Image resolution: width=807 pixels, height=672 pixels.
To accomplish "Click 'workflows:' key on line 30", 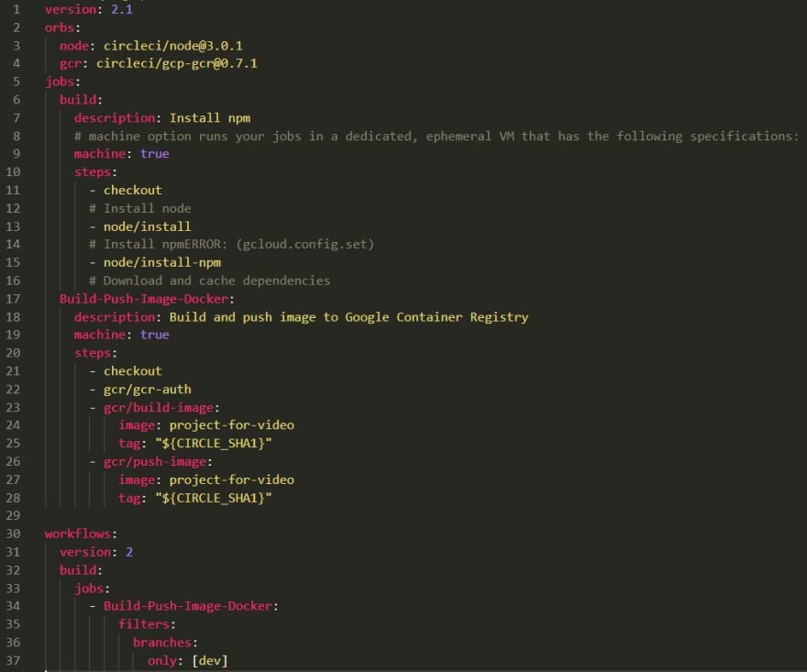I will [x=81, y=534].
